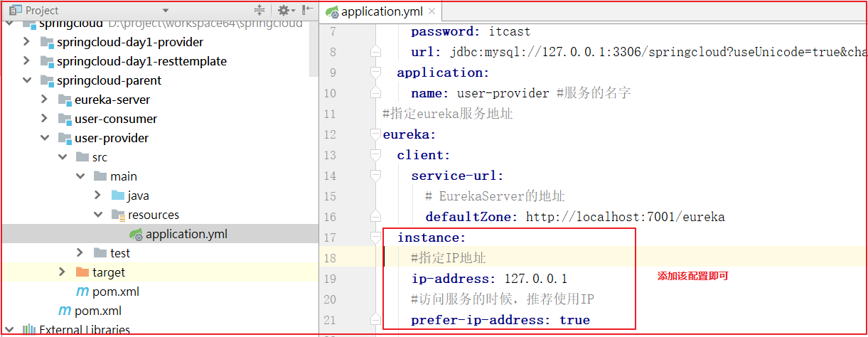Click the Spring icon on application.yml tab
The height and width of the screenshot is (337, 868).
pos(332,12)
